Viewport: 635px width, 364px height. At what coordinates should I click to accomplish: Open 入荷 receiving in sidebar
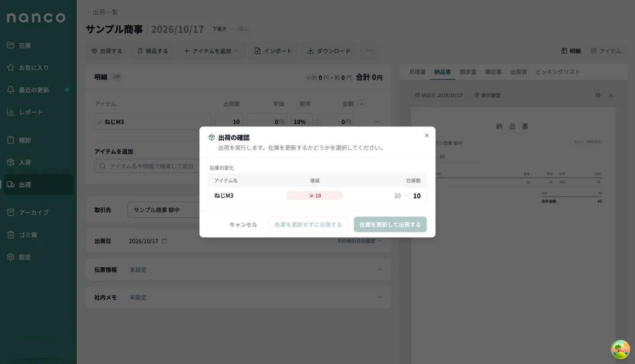pos(38,163)
